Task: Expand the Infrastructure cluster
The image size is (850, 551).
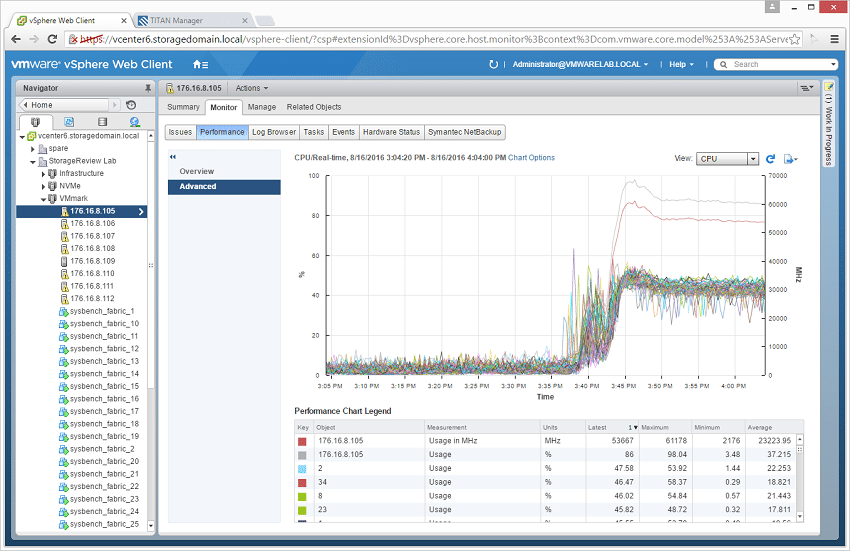Action: (x=43, y=174)
